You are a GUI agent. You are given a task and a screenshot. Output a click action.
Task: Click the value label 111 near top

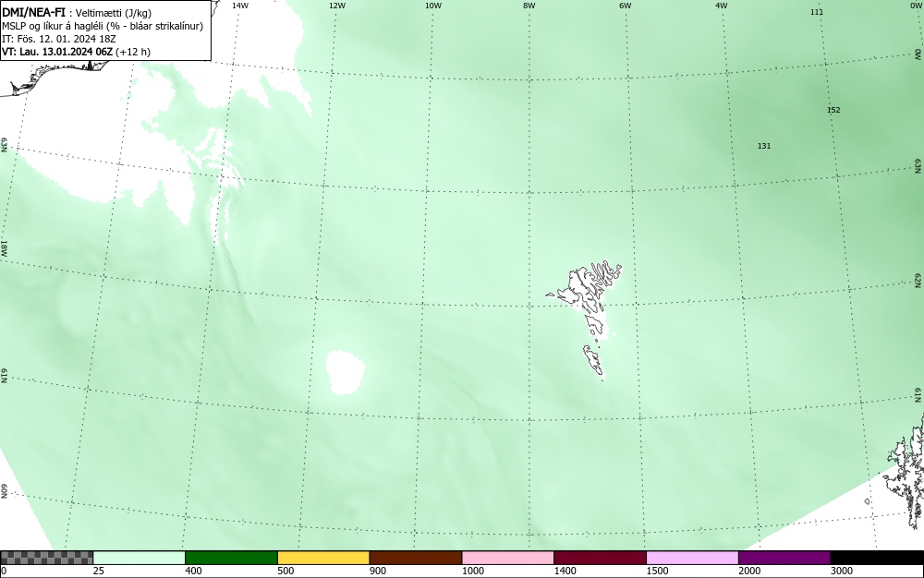point(816,12)
